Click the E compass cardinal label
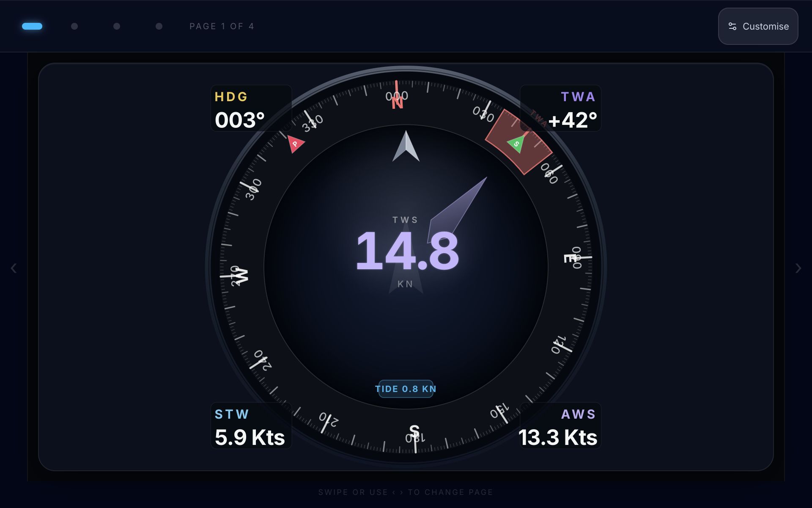 569,258
